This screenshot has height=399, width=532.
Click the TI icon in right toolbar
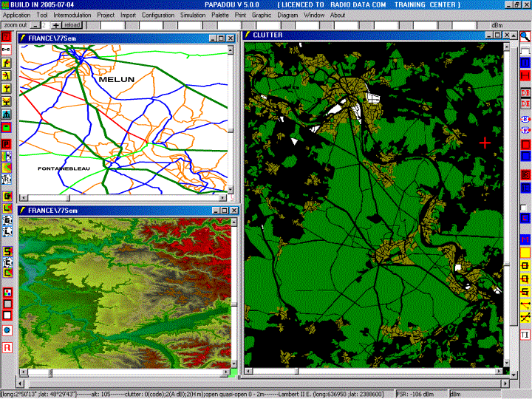(525, 335)
